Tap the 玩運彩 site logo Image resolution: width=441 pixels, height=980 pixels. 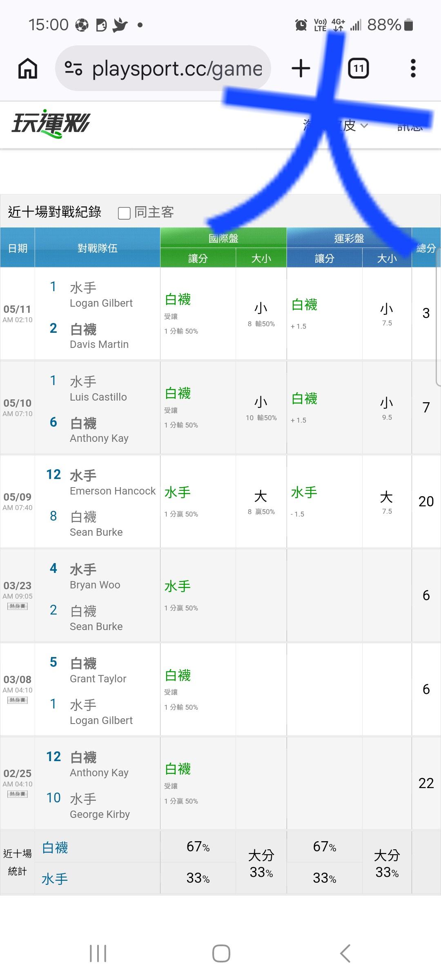(51, 124)
